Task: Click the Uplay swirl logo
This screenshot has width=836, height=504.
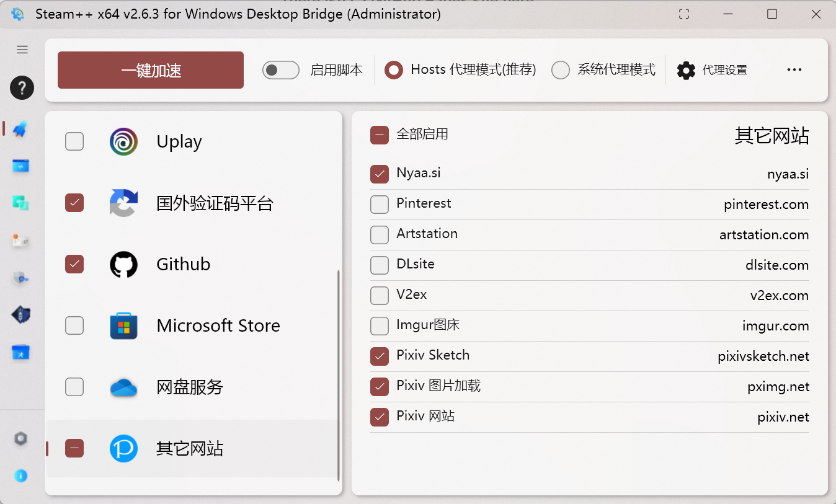Action: click(x=123, y=141)
